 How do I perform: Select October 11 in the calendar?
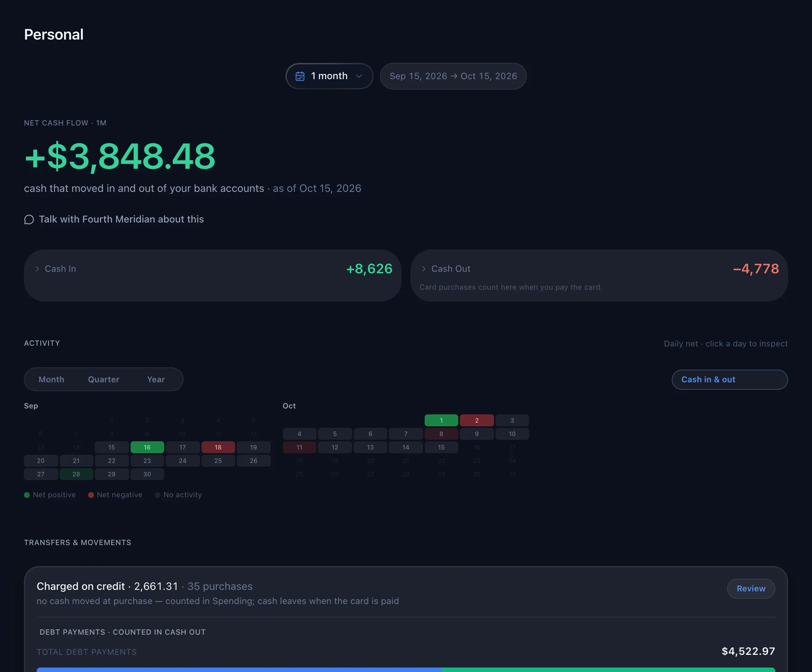tap(299, 447)
